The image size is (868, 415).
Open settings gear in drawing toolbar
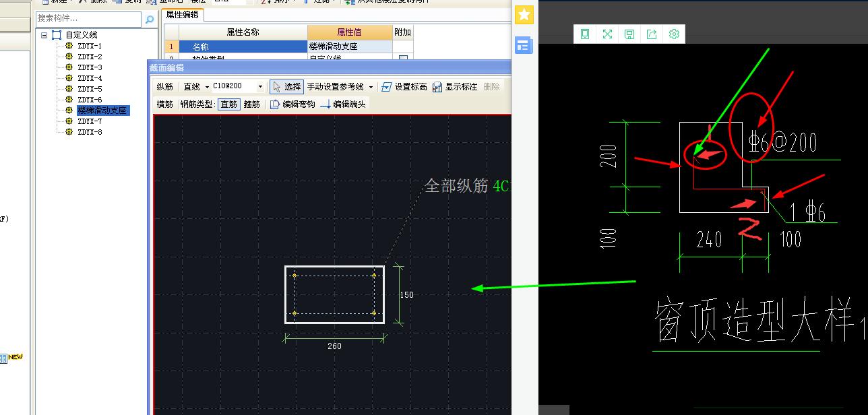pos(674,34)
